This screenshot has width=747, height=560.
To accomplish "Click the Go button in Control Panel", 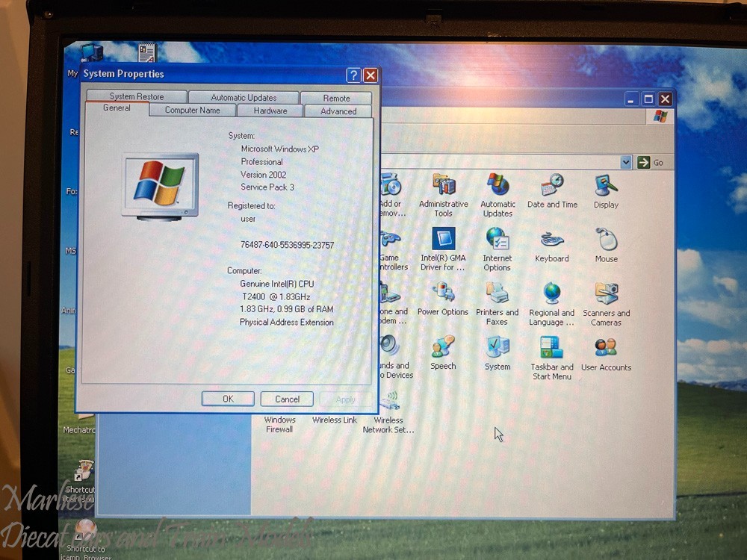I will 651,162.
